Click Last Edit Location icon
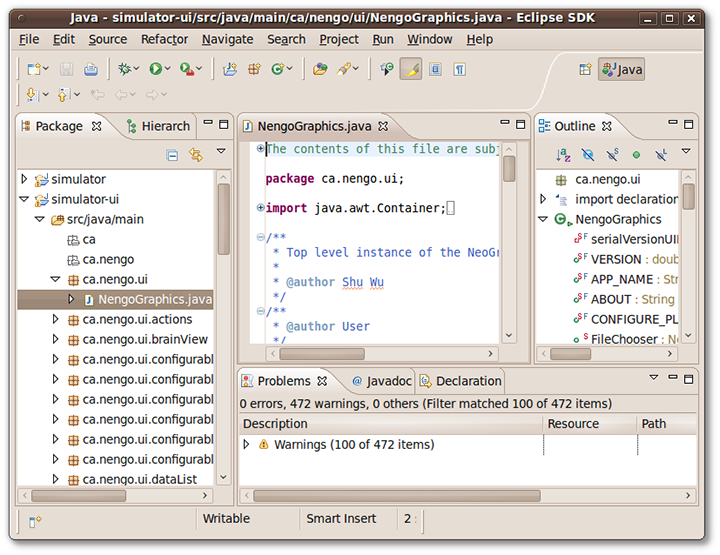 point(97,95)
